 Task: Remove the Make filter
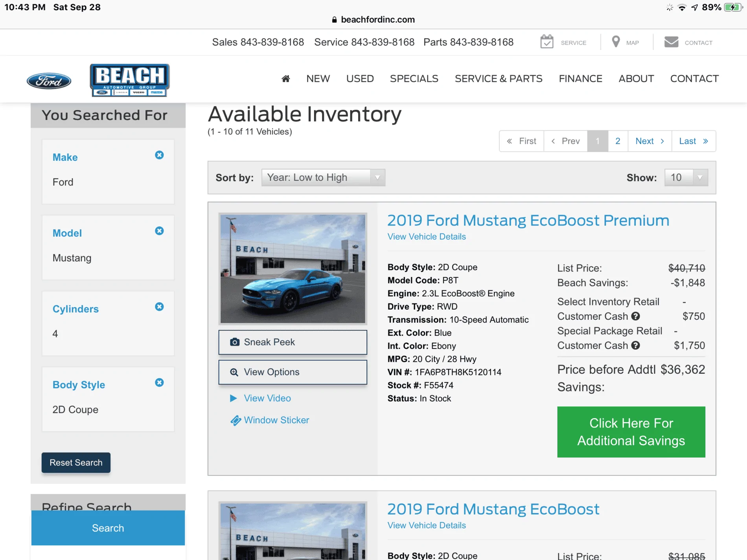[x=159, y=155]
